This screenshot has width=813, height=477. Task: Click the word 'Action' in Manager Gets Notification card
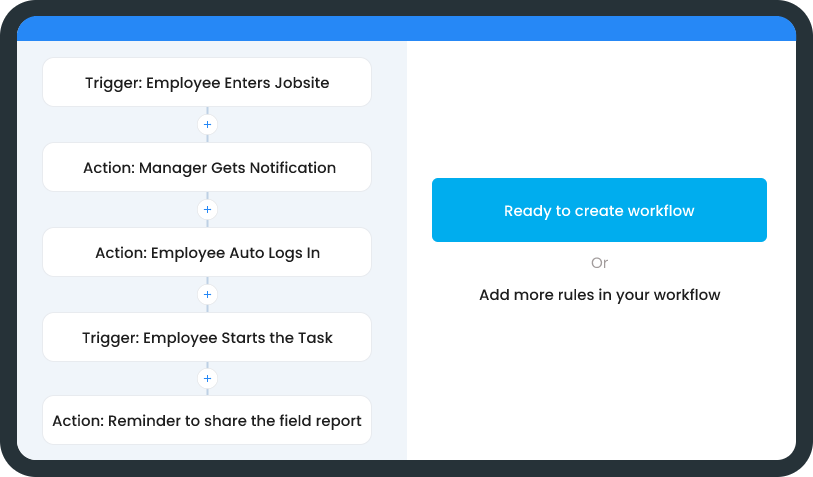(x=108, y=167)
